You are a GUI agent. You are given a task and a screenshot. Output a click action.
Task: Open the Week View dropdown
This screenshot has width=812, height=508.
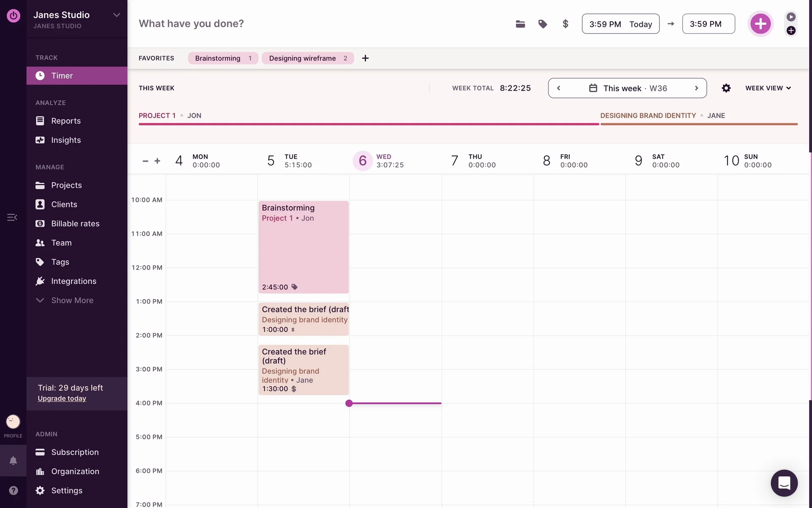768,88
